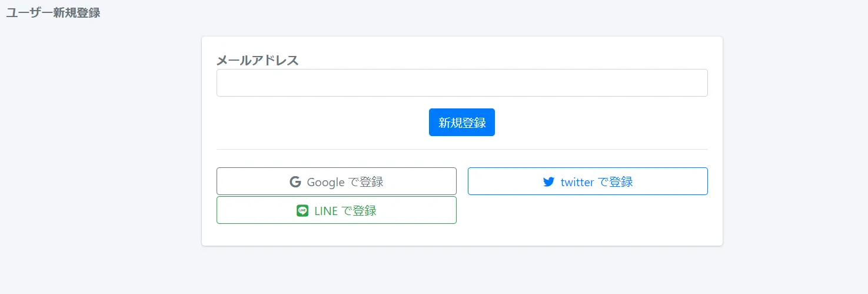Click the green LINE logo icon
The width and height of the screenshot is (868, 294).
pos(302,210)
